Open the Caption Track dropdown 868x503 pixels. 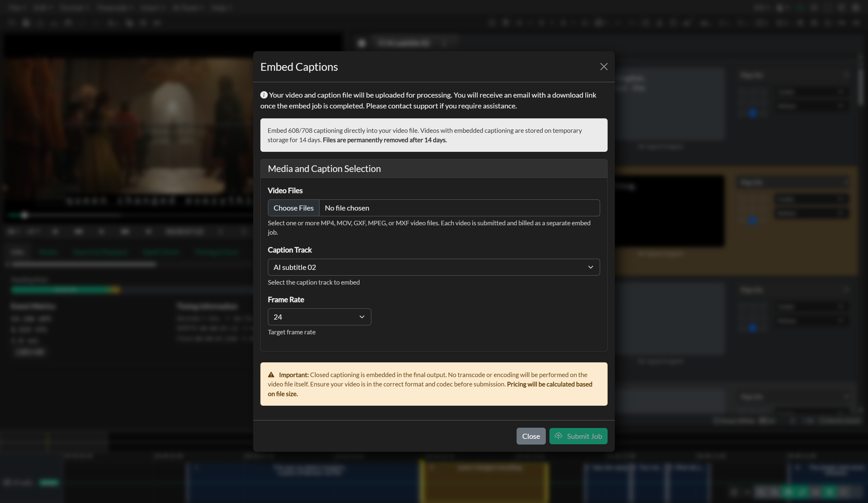pyautogui.click(x=434, y=267)
